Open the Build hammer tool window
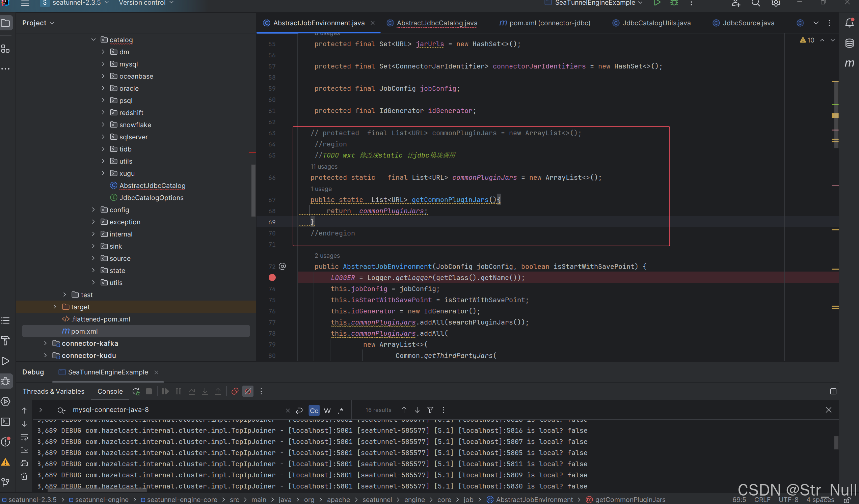This screenshot has width=859, height=504. [5, 340]
